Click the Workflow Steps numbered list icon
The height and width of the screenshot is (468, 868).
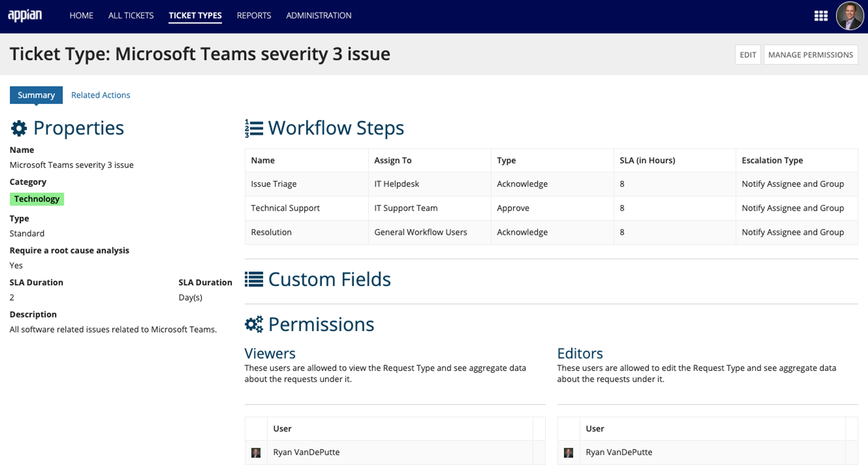[254, 128]
